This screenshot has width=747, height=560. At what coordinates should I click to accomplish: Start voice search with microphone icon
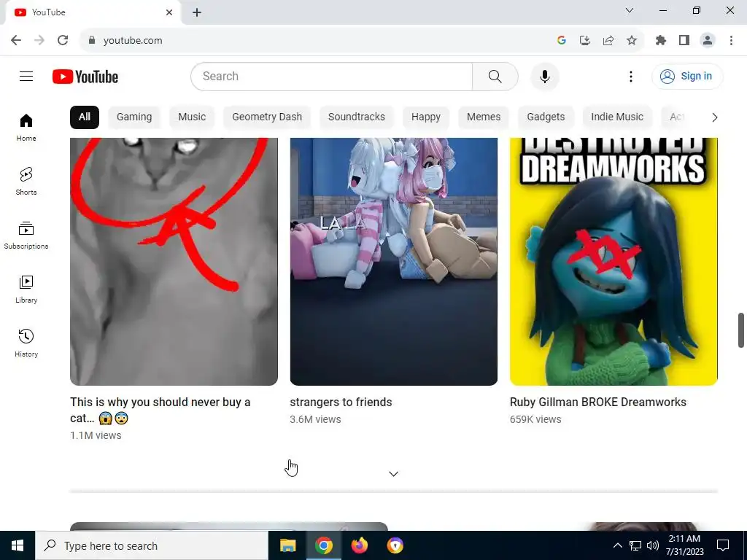pos(544,76)
